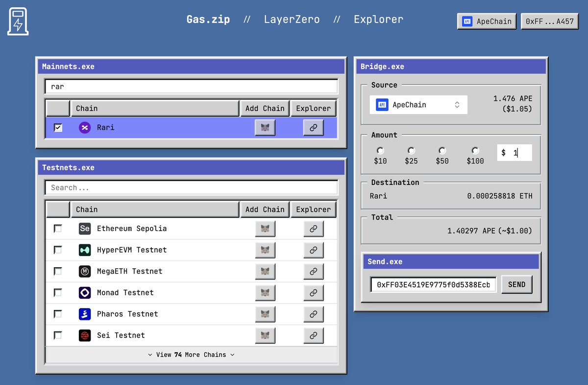Click the 0xFF...A457 wallet button
This screenshot has height=385, width=588.
(550, 22)
